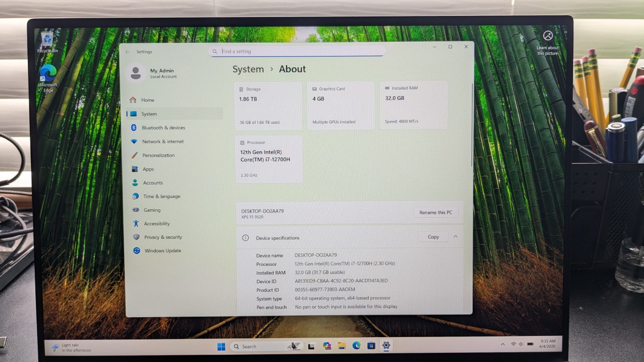Click the System type value text
Screen dimensions: 644x362
343,298
